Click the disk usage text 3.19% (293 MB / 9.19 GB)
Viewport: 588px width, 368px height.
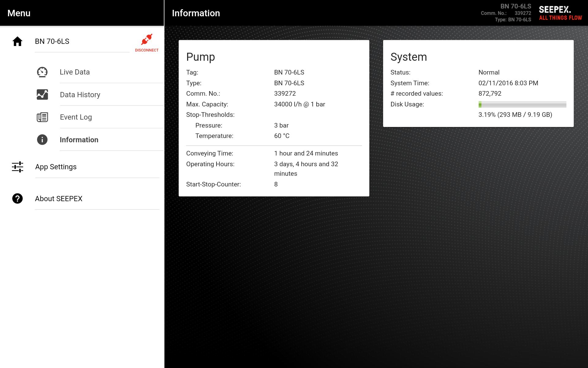click(515, 115)
